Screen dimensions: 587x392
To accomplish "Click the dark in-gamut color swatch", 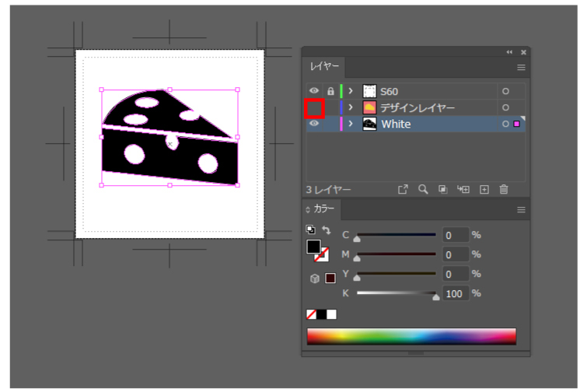I will [x=330, y=278].
